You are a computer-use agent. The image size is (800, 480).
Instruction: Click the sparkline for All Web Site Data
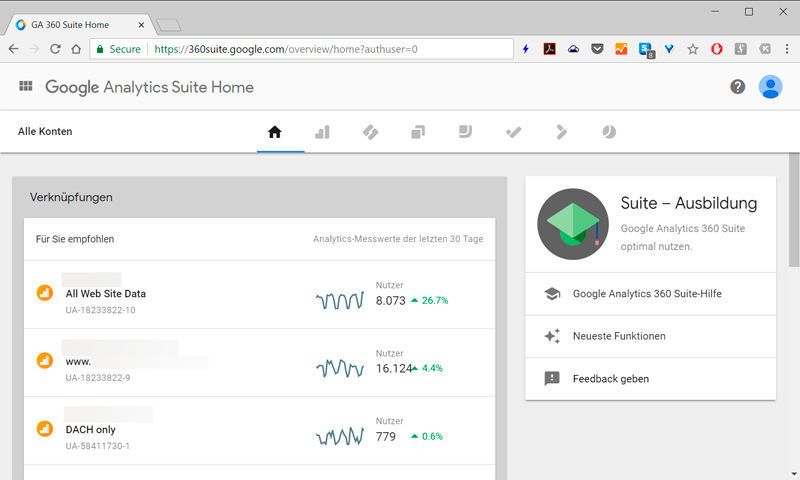[340, 300]
